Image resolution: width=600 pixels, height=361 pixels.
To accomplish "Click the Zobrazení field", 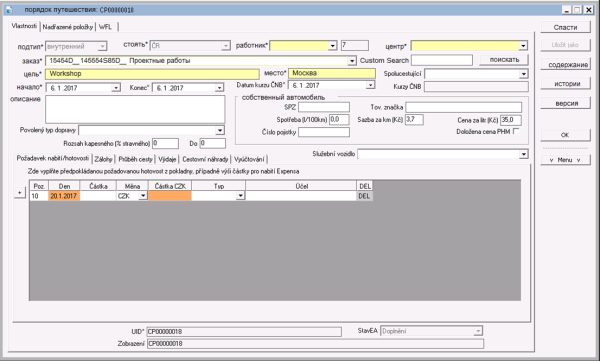I will (315, 344).
